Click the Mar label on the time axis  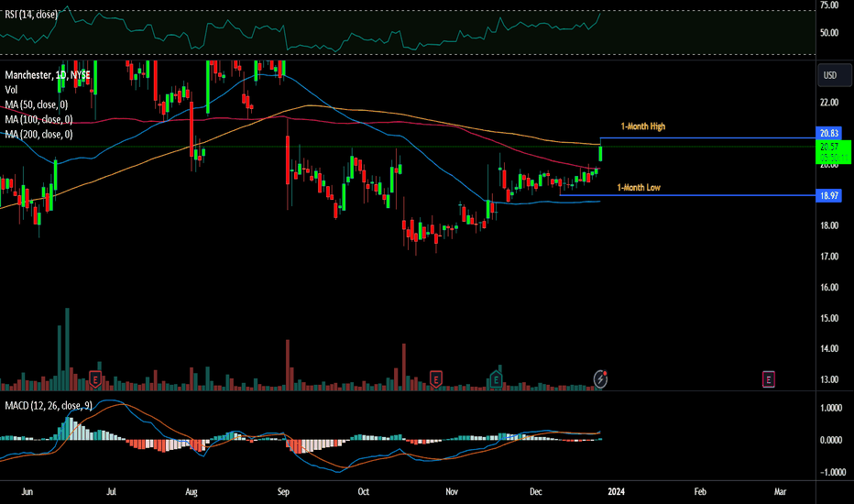[780, 491]
